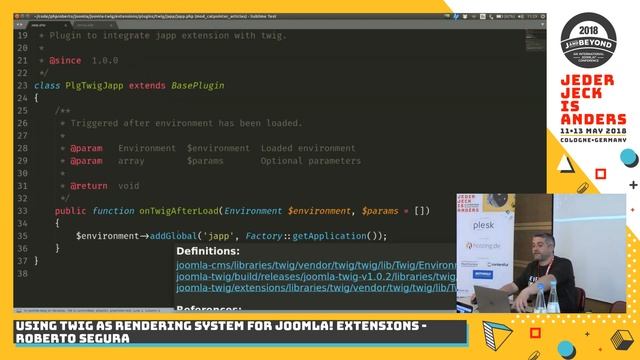Click the tab navigation arrows left of the tabs
640x360 pixels.
tap(19, 25)
